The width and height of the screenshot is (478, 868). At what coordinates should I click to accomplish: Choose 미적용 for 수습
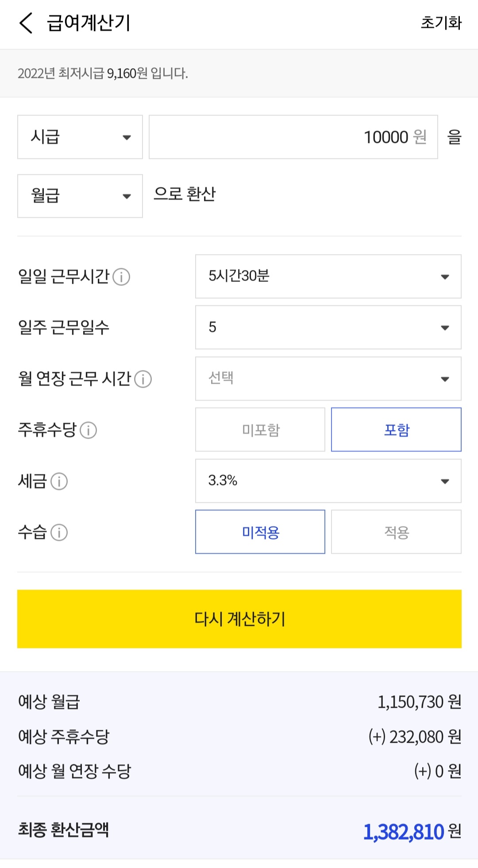pos(260,532)
